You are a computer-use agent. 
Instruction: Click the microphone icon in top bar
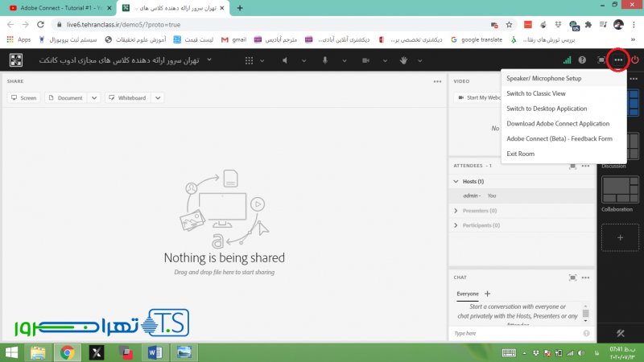[x=325, y=60]
